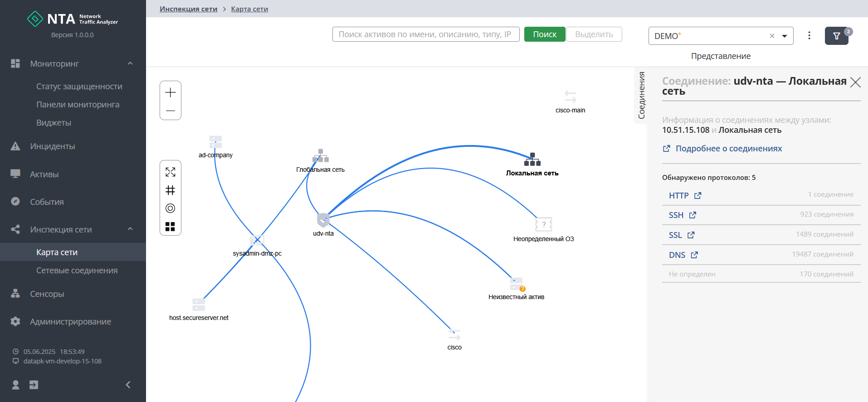Clear the DEMO representation selection
The image size is (868, 402).
[x=772, y=36]
